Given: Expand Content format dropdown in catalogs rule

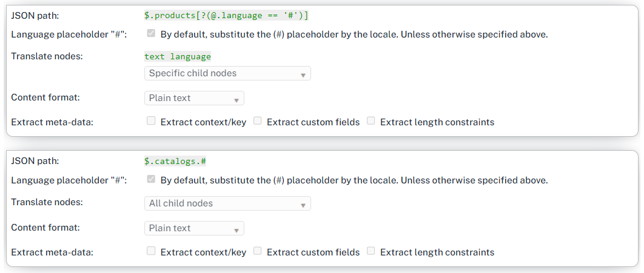Looking at the screenshot, I should [194, 228].
